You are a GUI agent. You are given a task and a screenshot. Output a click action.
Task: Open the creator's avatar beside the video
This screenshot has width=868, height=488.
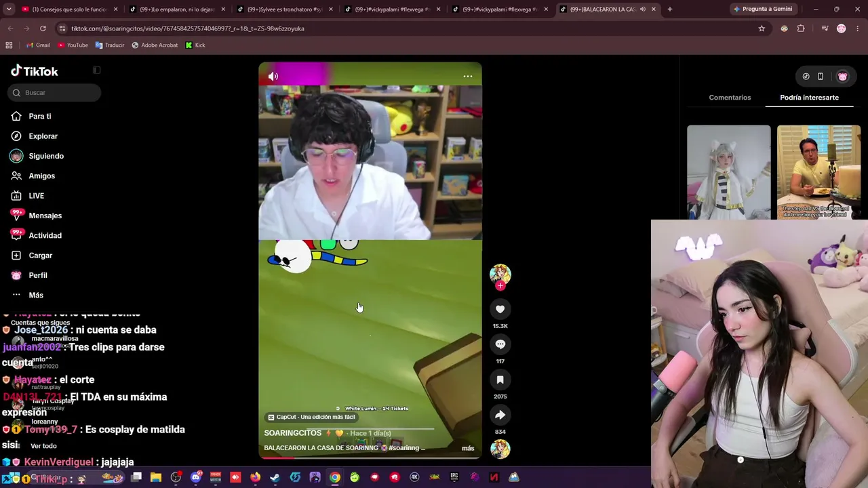(x=500, y=274)
